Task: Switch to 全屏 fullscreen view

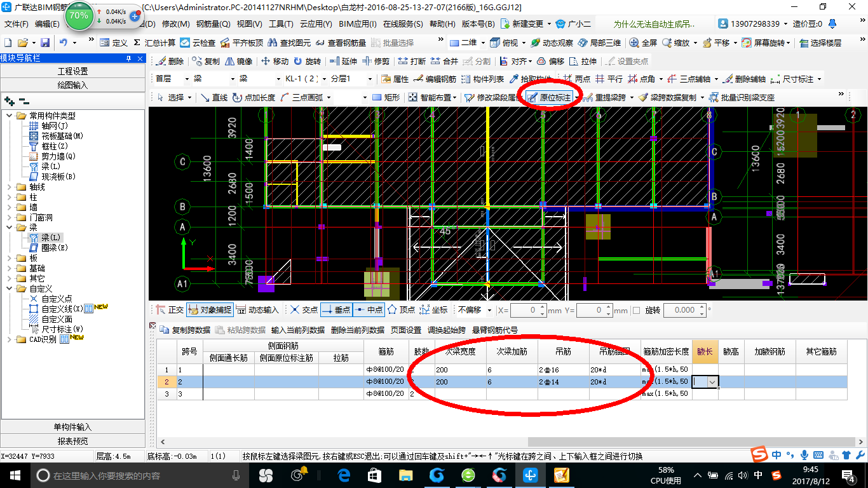Action: click(x=643, y=43)
